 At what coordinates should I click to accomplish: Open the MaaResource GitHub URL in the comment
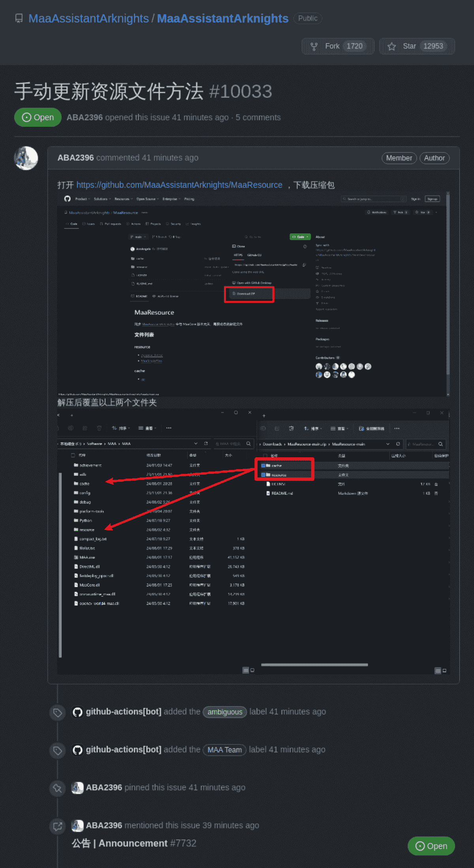point(179,185)
